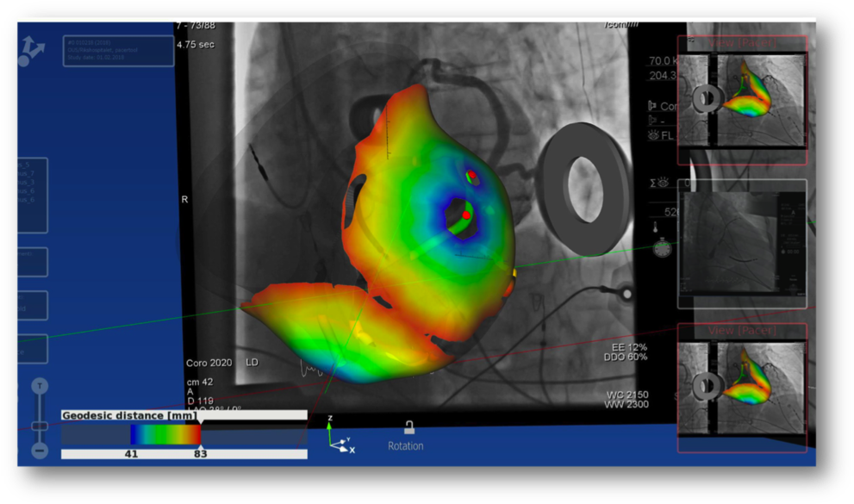This screenshot has width=854, height=504.
Task: Click the thermometer icon in right overlay
Action: [656, 227]
